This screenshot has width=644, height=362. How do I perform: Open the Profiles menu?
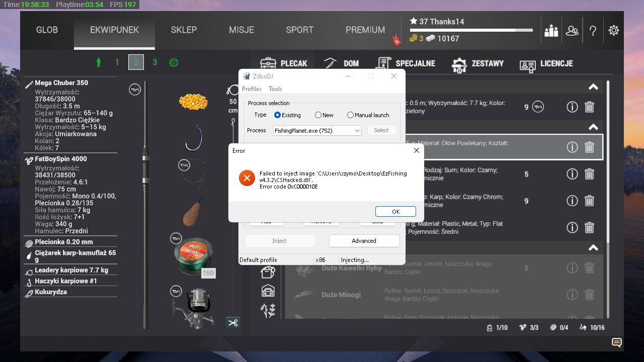252,89
